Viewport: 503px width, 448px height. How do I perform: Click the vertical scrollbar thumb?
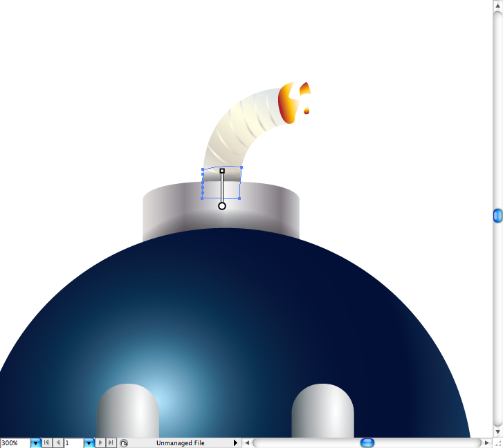[497, 216]
